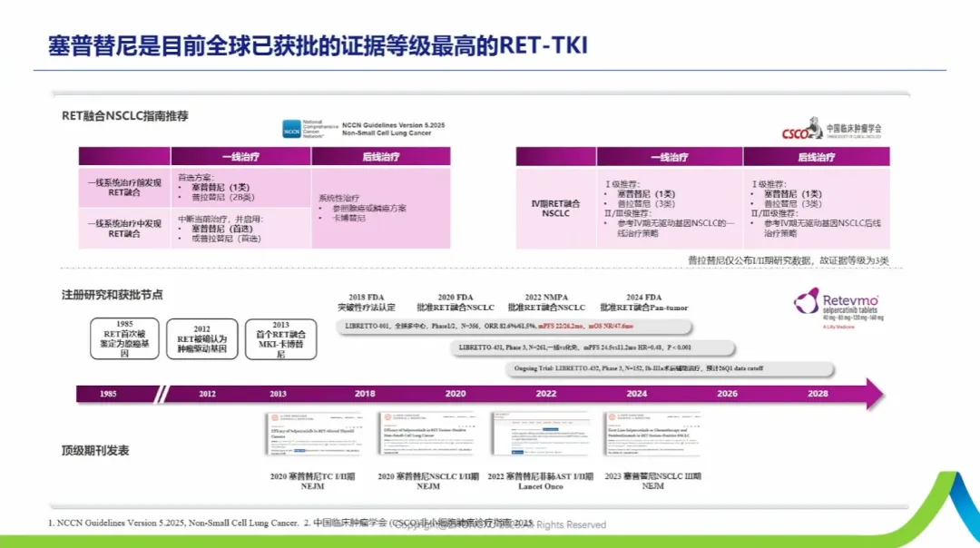Click the '2018 FDA 突破性疗法认定' milestone
This screenshot has width=980, height=548.
[367, 302]
